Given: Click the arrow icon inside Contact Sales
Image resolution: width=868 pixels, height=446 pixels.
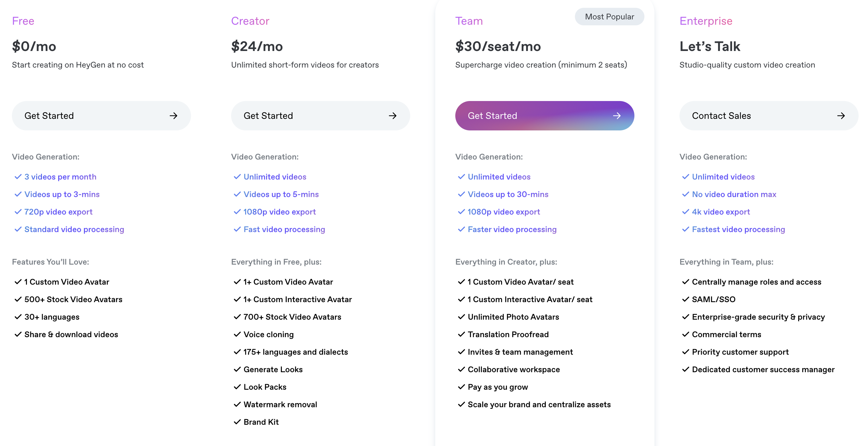Looking at the screenshot, I should pos(841,115).
